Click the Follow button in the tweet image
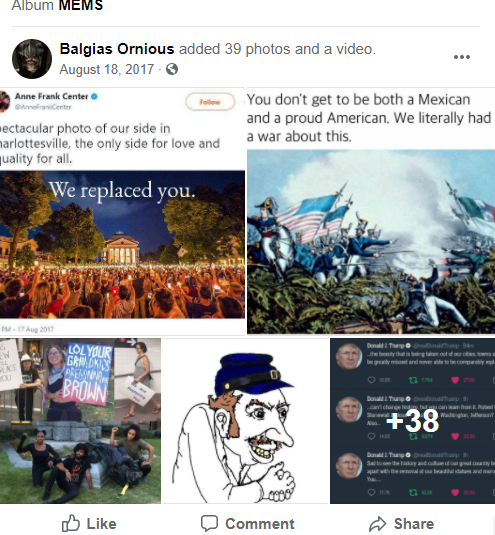The image size is (495, 535). point(210,102)
